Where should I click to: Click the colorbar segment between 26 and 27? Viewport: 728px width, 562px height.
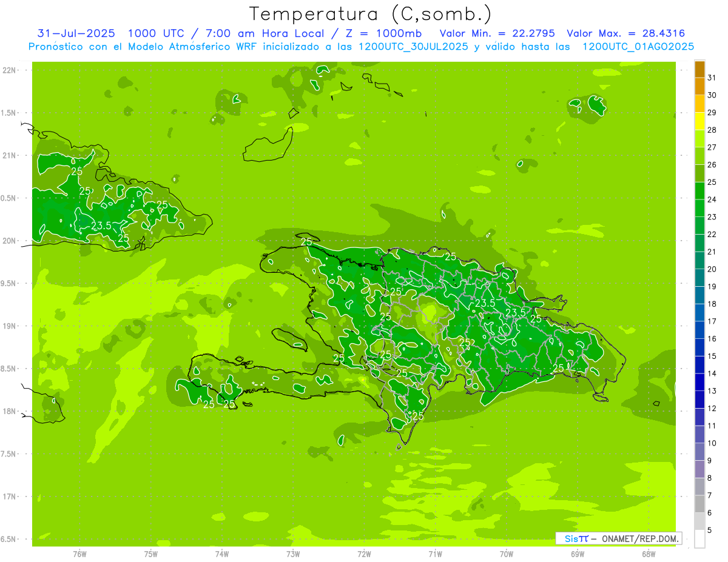click(x=699, y=156)
